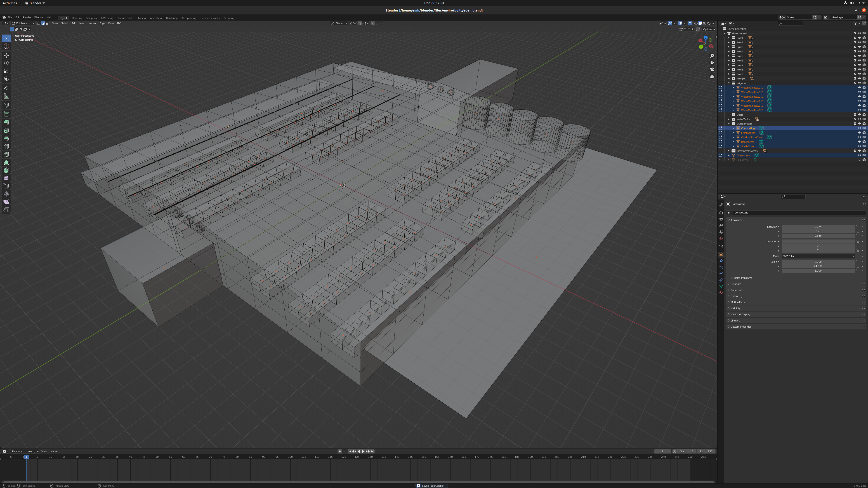Expand the Viewport Display panel
The height and width of the screenshot is (488, 868).
pos(740,314)
